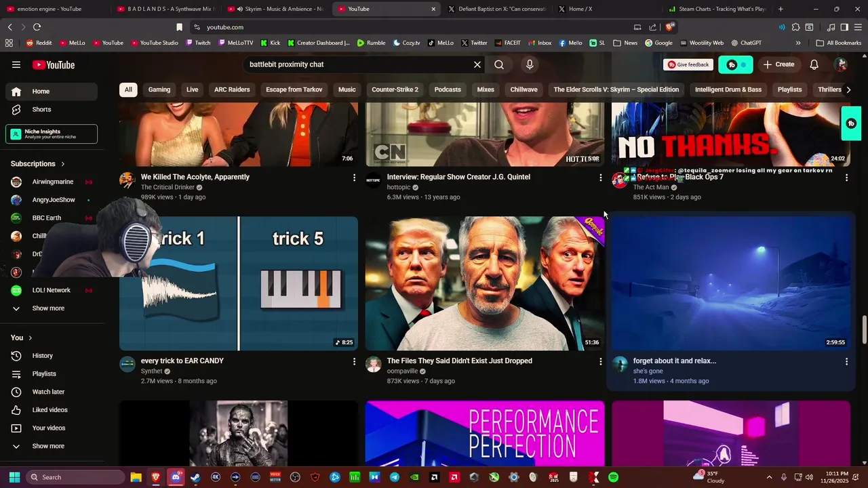This screenshot has height=488, width=868.
Task: Select the All filter chip
Action: (128, 89)
